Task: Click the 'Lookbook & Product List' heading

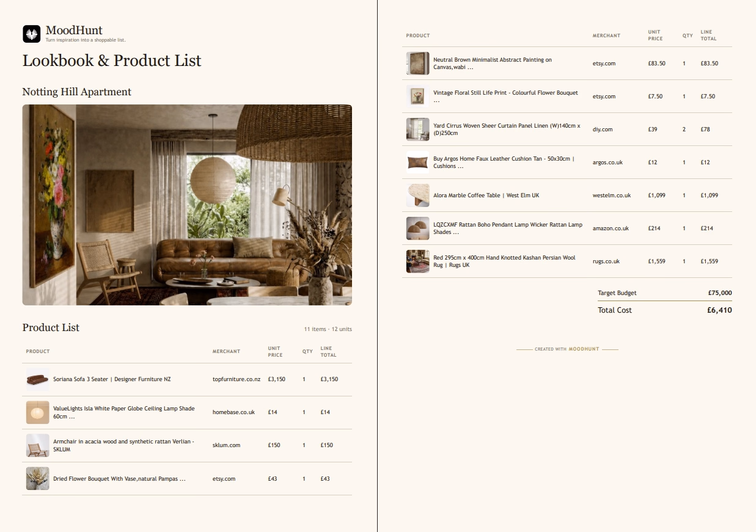Action: [112, 60]
